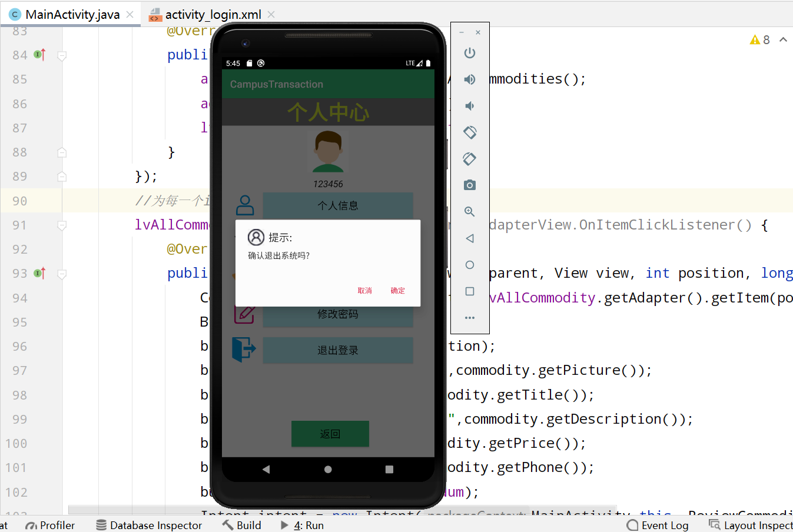Tap the person icon beside 个人信息

point(245,205)
